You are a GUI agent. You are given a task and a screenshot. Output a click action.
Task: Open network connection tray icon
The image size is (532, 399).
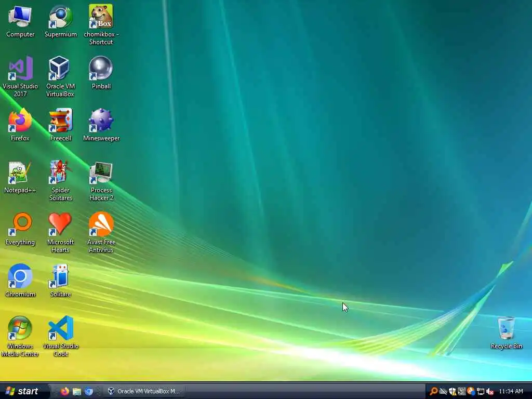(x=480, y=391)
